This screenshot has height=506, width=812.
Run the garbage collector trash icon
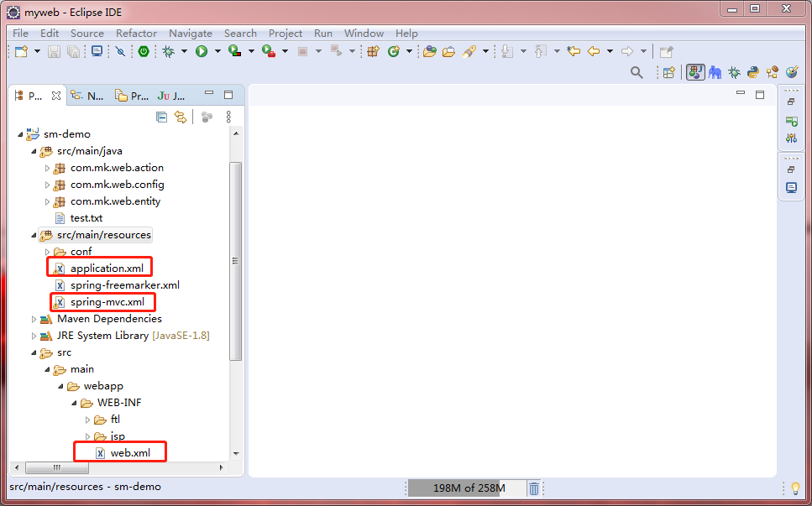tap(534, 488)
